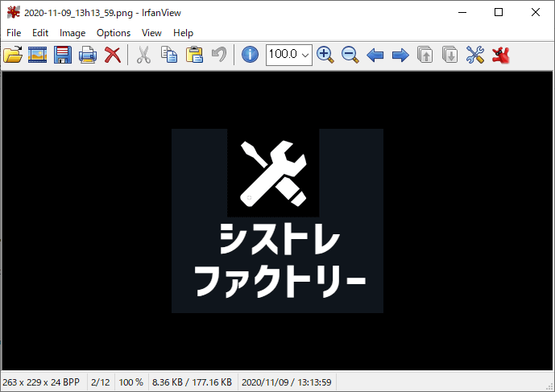Expand the 100.0 zoom dropdown arrow
Image resolution: width=555 pixels, height=392 pixels.
(x=305, y=56)
